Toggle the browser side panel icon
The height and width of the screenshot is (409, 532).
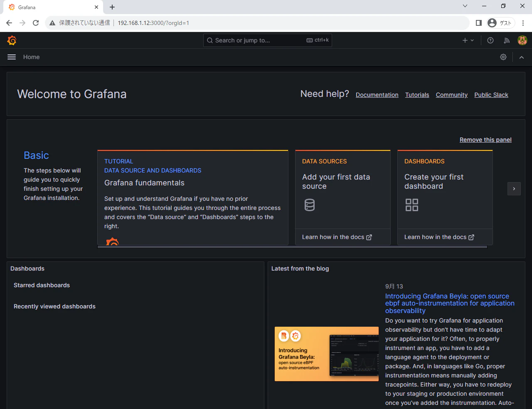click(479, 23)
